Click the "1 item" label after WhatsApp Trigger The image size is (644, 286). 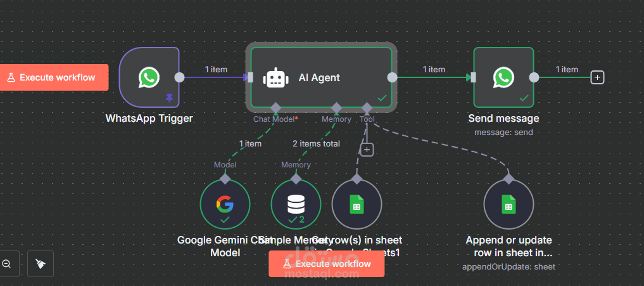click(216, 70)
